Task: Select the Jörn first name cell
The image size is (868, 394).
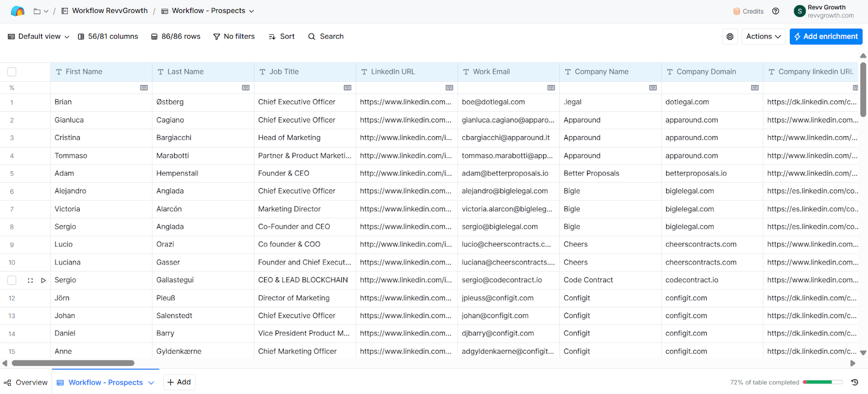Action: tap(101, 298)
